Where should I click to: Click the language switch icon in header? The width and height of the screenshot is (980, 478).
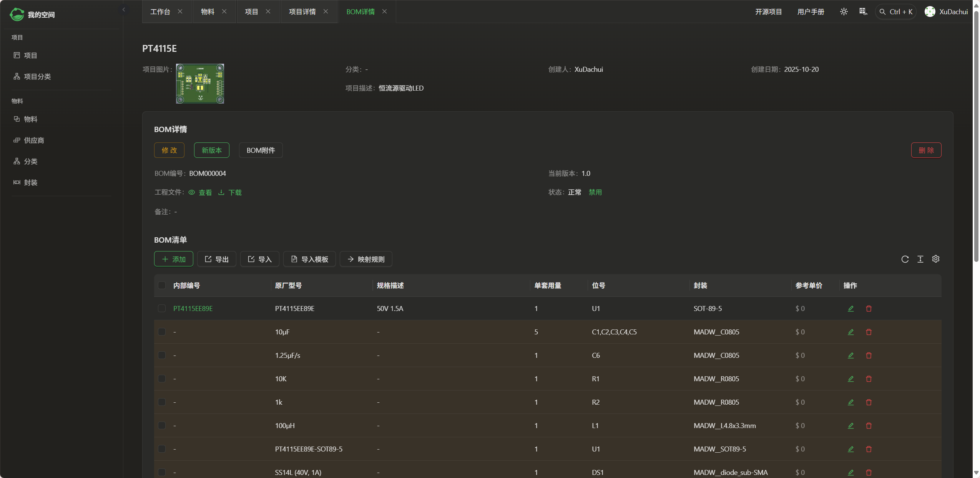[x=863, y=12]
